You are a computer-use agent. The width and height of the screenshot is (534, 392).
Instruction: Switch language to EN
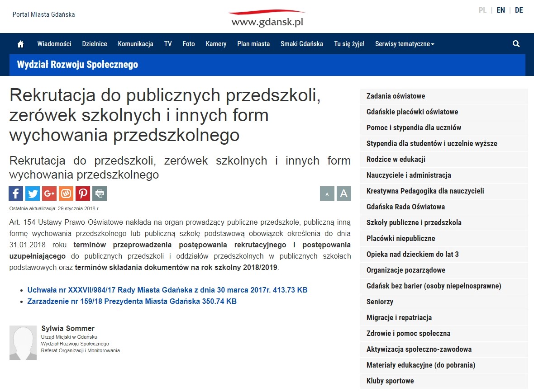(501, 10)
